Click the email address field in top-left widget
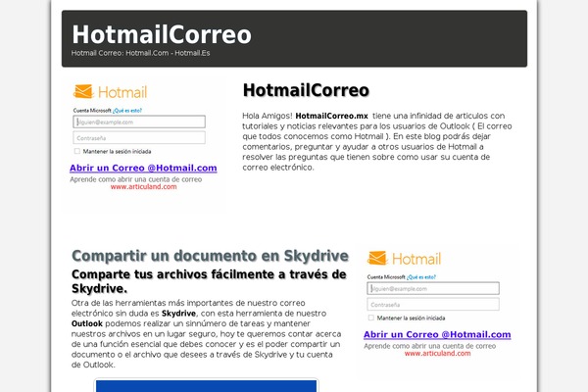 pos(139,122)
